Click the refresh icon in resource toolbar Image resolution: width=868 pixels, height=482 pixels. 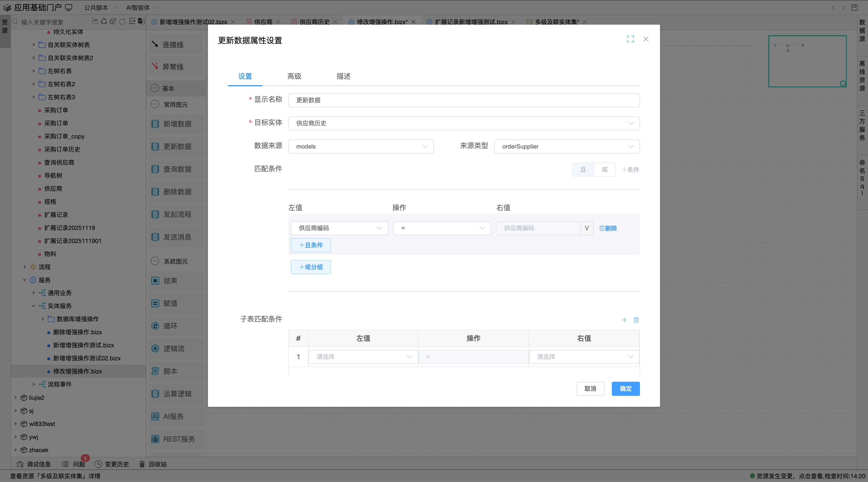coord(122,22)
